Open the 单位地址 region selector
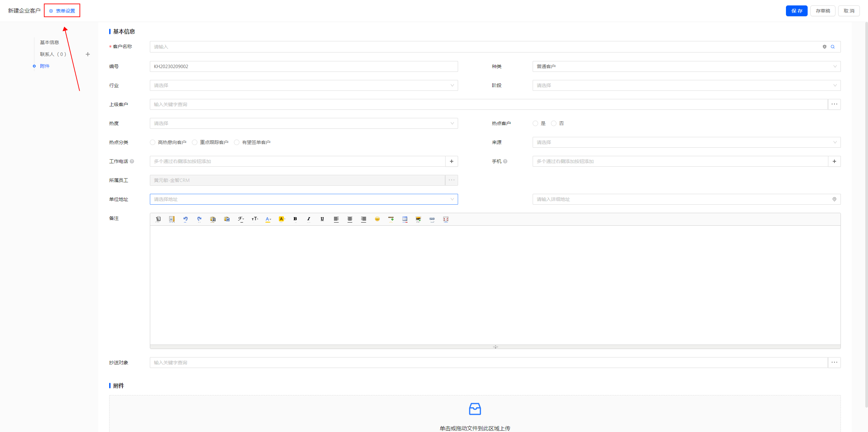 [x=304, y=199]
